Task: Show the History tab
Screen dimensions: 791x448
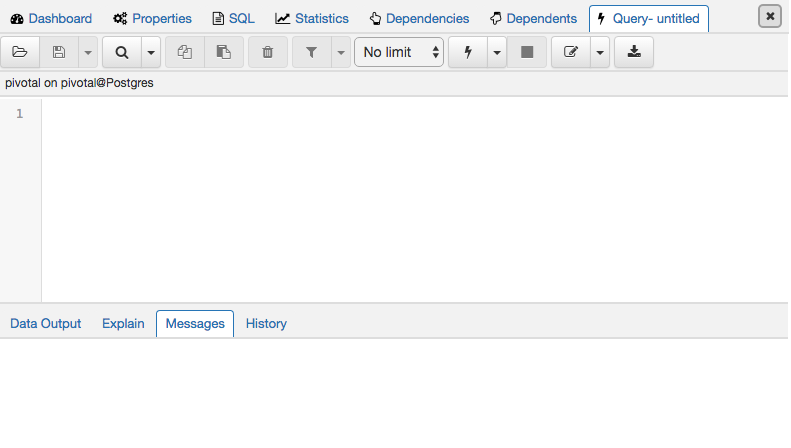Action: (x=266, y=323)
